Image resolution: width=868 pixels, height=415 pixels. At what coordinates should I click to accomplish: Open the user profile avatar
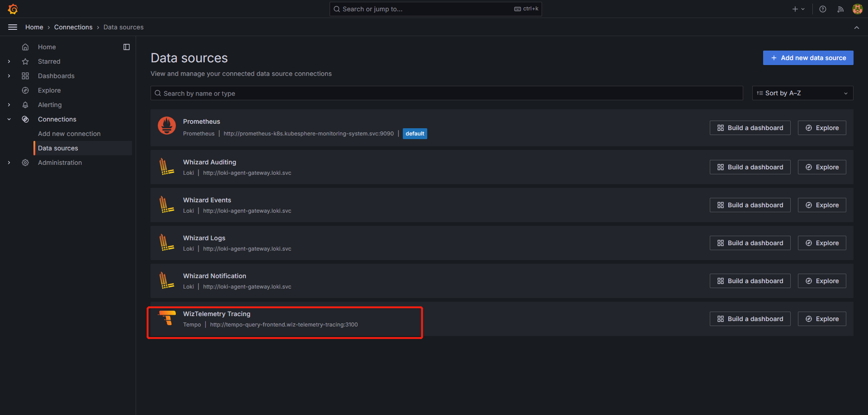857,9
